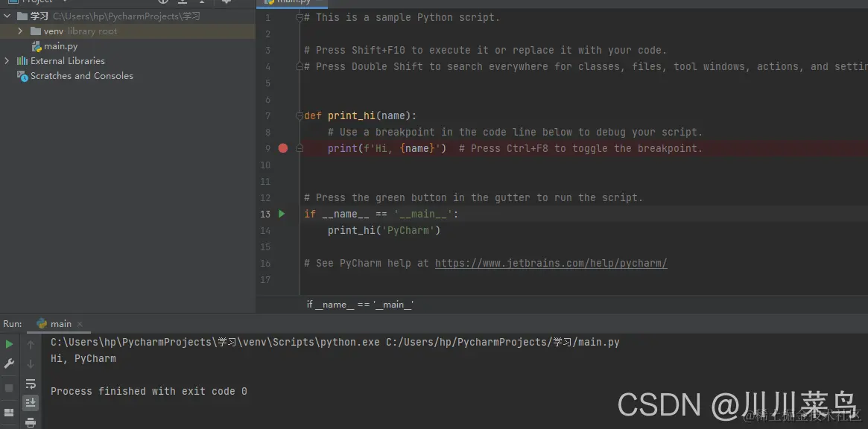Screen dimensions: 868x429
Task: Click the 'Press Shift+F10 to execute' comment
Action: pos(486,51)
